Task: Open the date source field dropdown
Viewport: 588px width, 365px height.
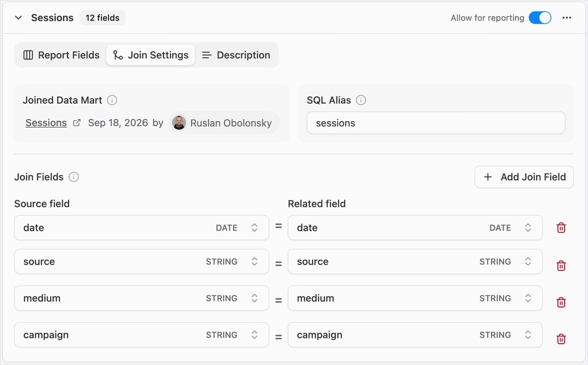Action: [x=141, y=228]
